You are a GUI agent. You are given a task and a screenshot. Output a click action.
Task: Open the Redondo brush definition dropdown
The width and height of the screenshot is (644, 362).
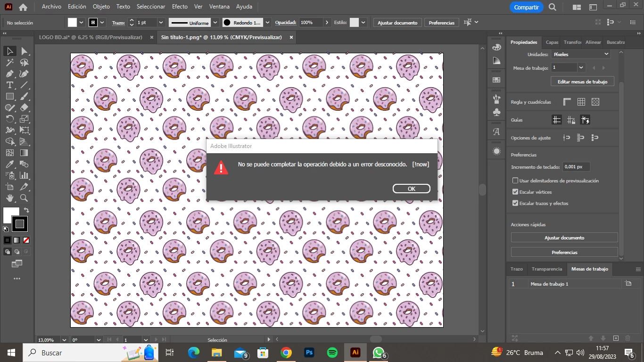coord(268,23)
